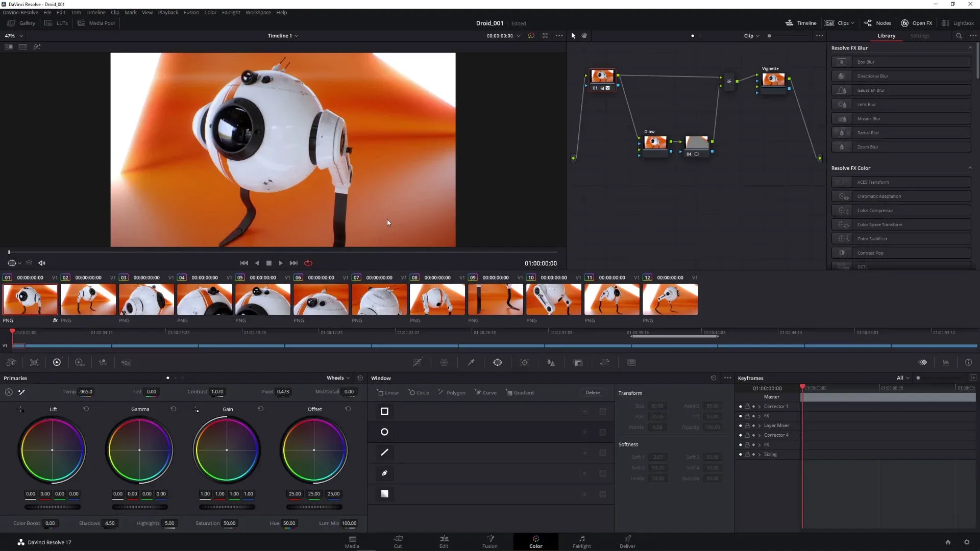Screen dimensions: 980x551
Task: Open the Media Pool panel
Action: (96, 23)
